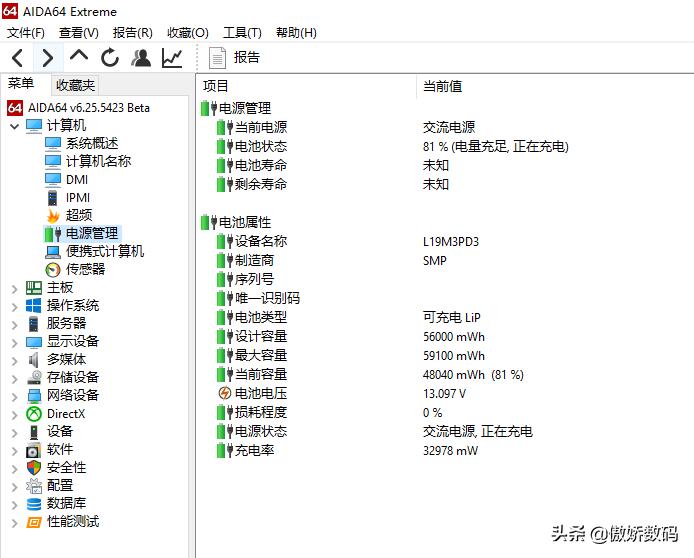Collapse the 计算机 tree node
Viewport: 694px width, 558px height.
15,127
